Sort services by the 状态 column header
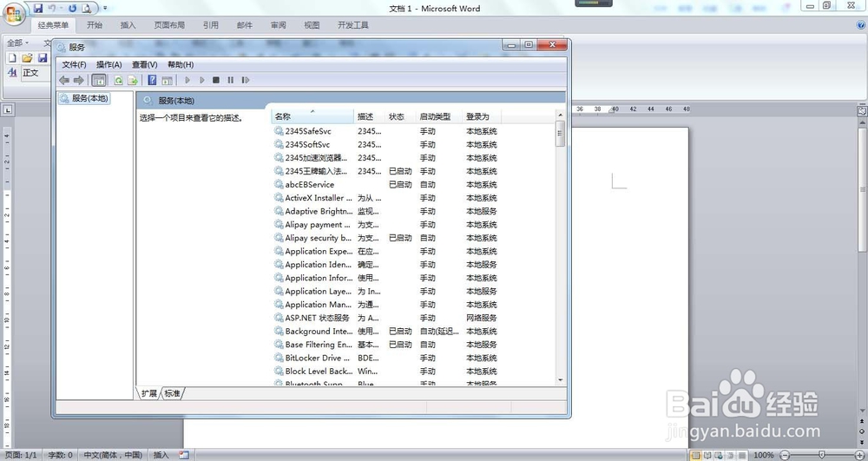 400,116
